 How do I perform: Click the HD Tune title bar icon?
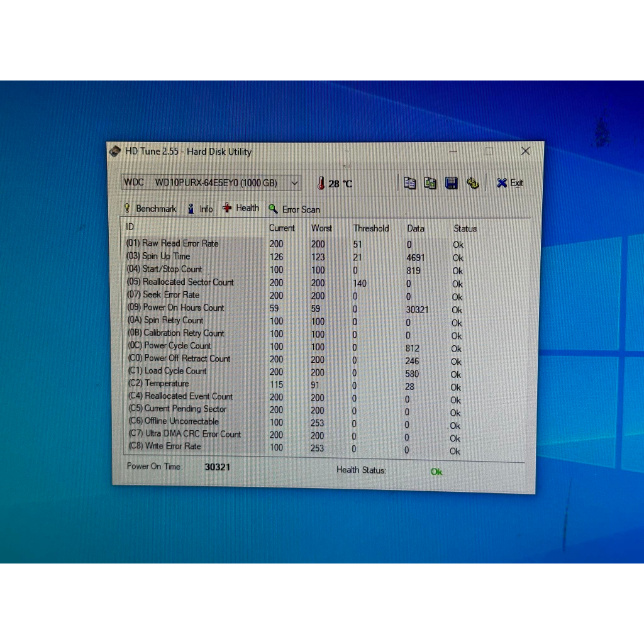click(x=114, y=152)
